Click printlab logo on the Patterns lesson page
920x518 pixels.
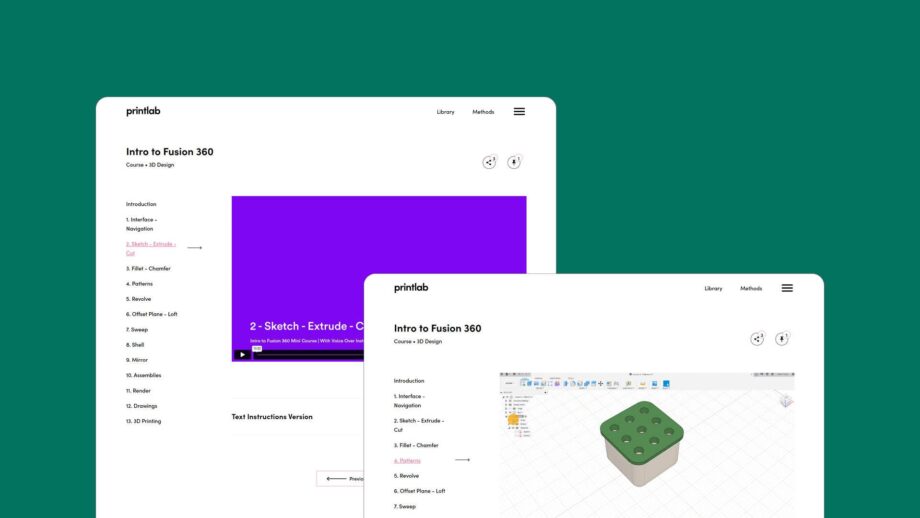(411, 288)
